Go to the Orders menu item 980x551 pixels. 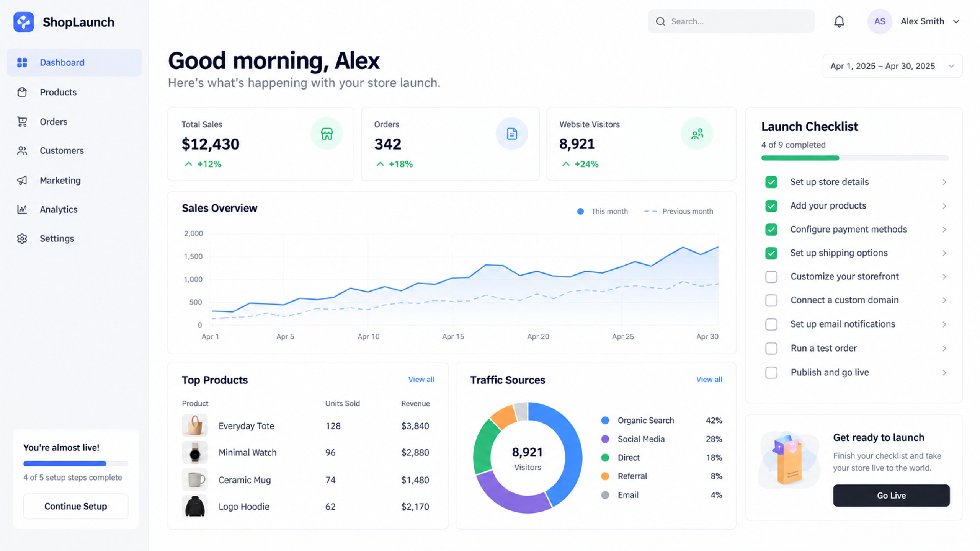coord(74,122)
